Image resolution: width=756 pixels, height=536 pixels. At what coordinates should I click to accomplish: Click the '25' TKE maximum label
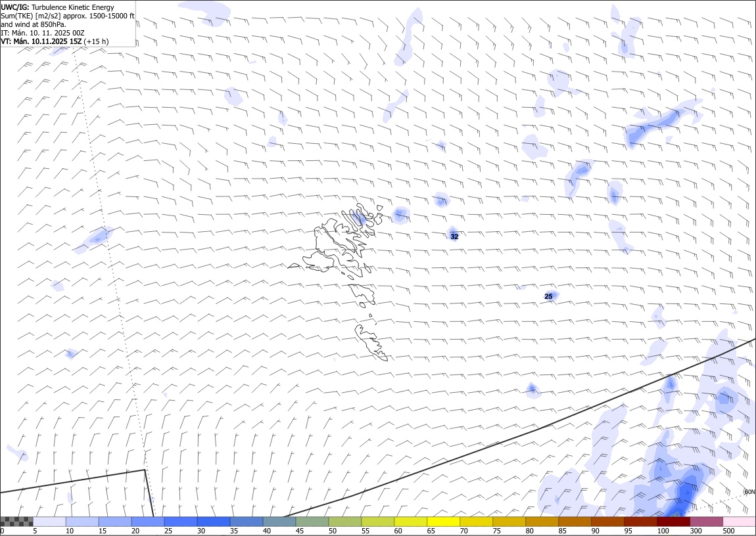coord(548,296)
